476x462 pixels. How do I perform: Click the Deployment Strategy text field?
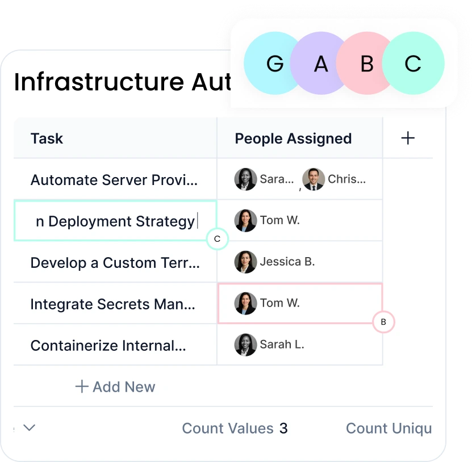(x=115, y=221)
